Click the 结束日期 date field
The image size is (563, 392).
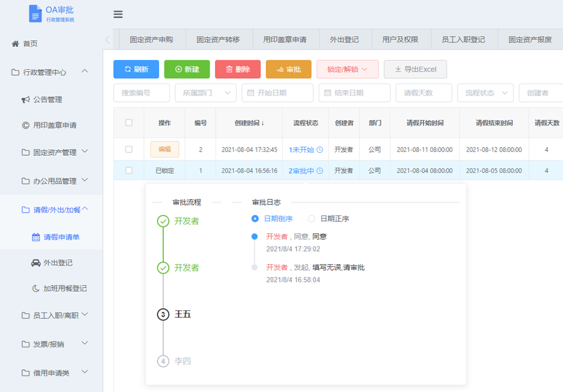point(355,93)
